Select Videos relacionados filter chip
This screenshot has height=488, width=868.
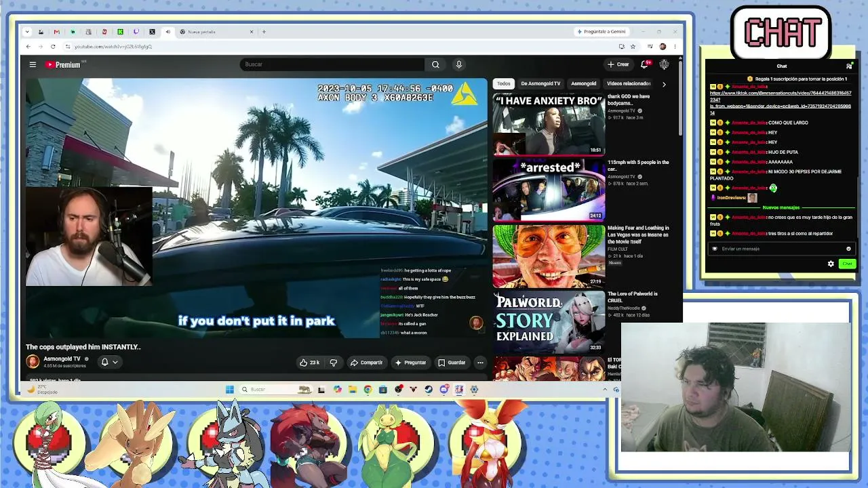[629, 84]
